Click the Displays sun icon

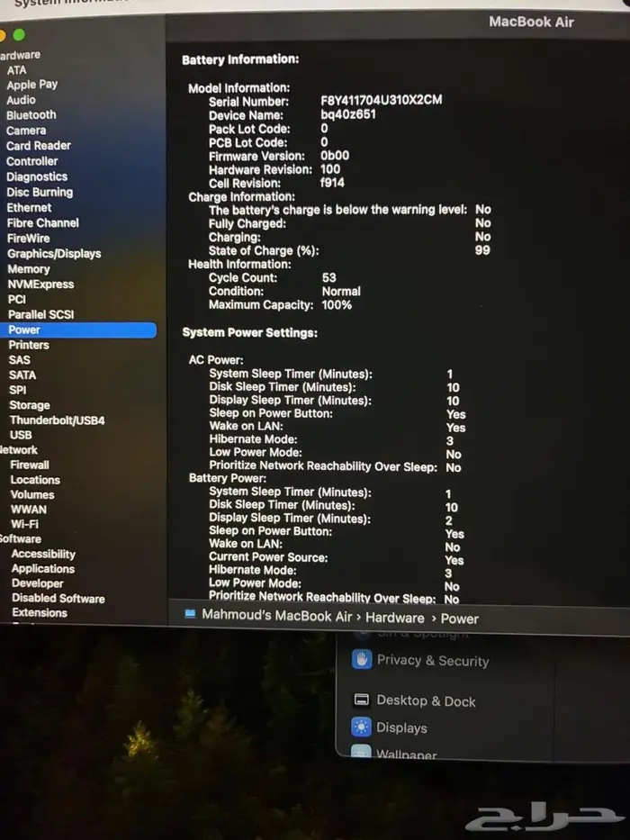[361, 727]
